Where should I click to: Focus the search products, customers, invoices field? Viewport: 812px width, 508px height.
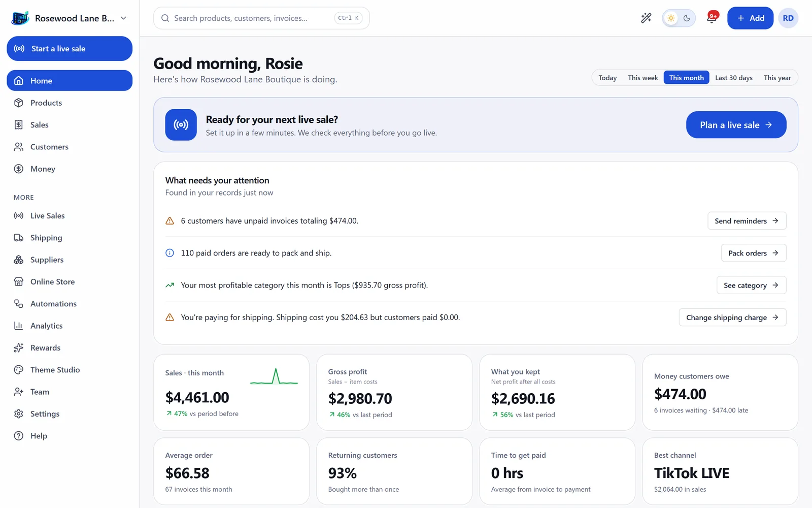point(261,18)
